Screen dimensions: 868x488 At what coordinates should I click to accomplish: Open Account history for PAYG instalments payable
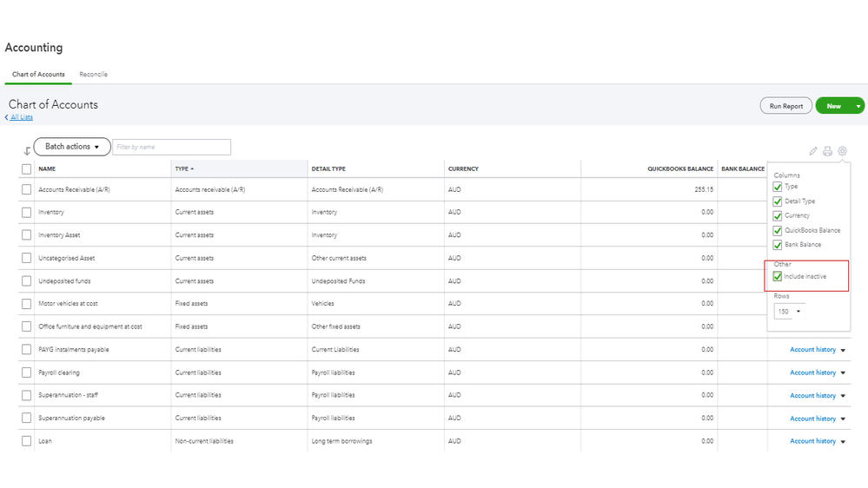pyautogui.click(x=812, y=350)
